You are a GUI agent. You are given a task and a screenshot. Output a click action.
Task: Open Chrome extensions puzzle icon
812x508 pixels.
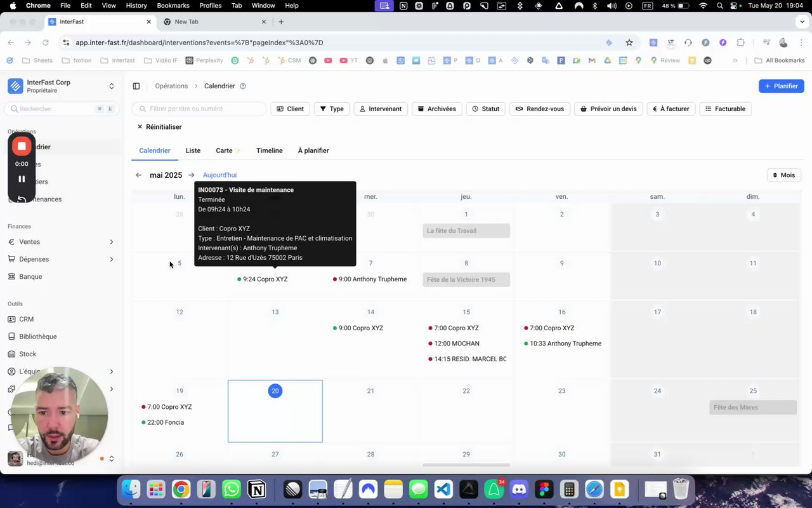[740, 43]
